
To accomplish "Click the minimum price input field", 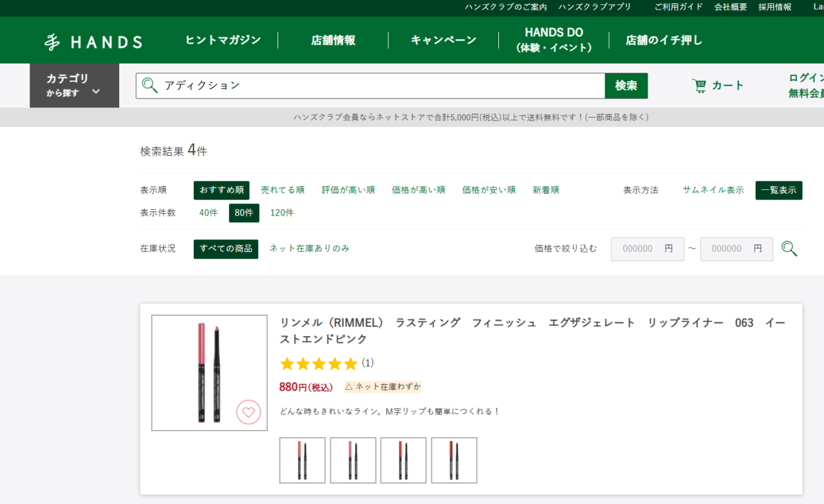I will 648,249.
